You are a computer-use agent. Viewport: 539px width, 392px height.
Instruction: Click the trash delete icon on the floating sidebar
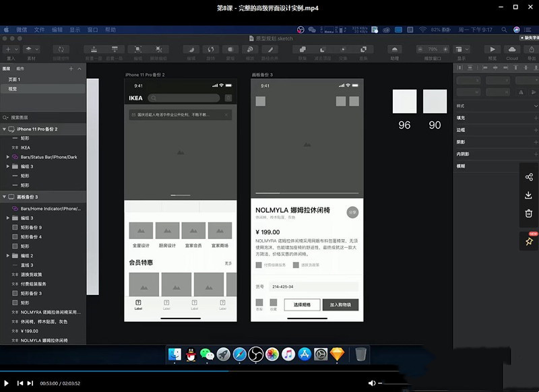529,214
